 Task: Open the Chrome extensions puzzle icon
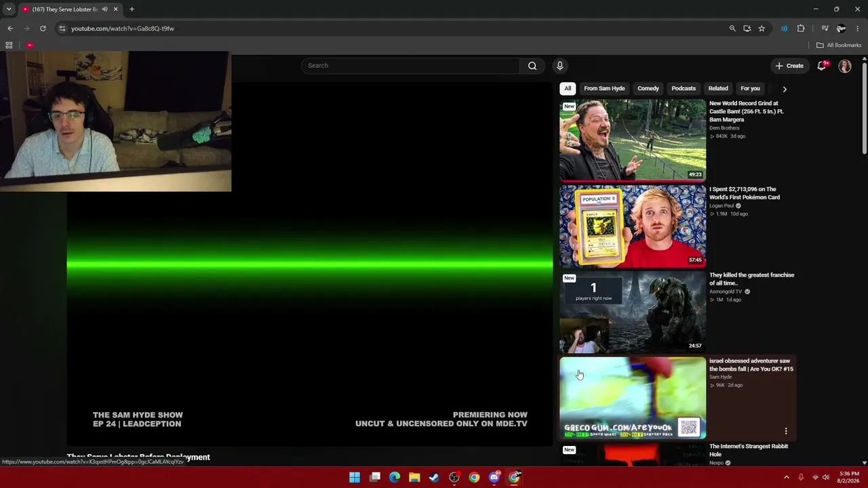point(801,28)
